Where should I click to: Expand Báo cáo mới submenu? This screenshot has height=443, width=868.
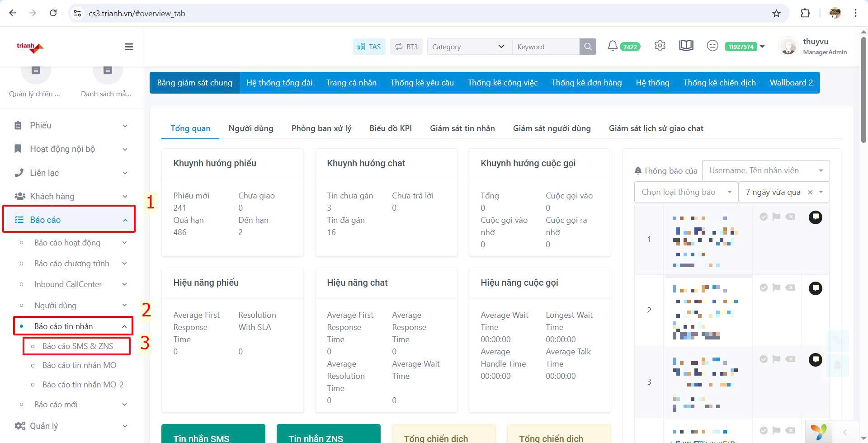[74, 405]
